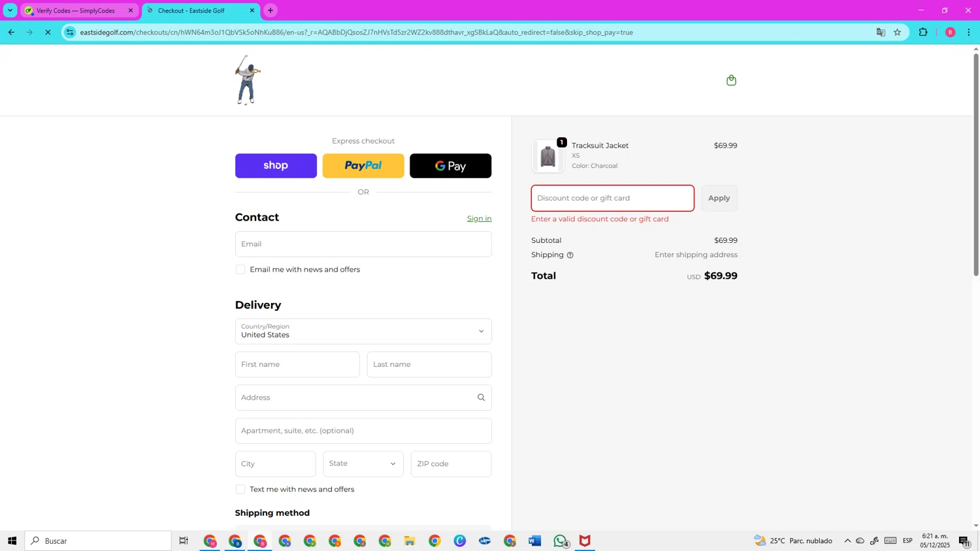Open File Explorer from the taskbar

(x=410, y=541)
